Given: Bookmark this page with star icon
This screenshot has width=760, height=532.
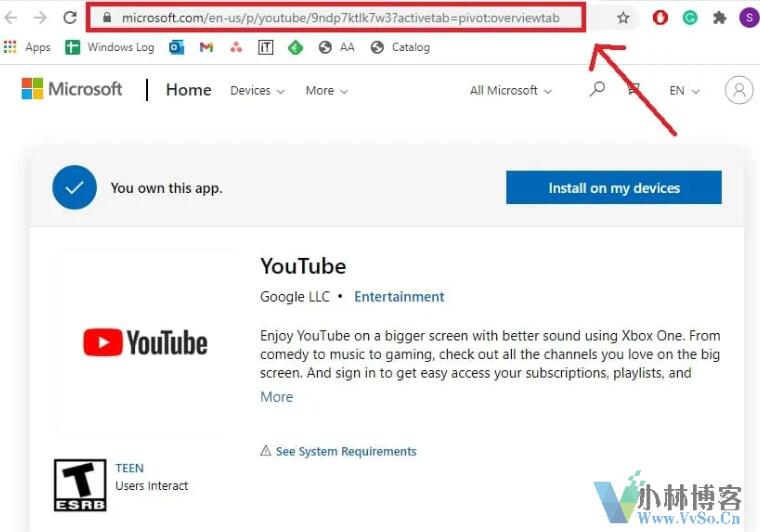Looking at the screenshot, I should [623, 18].
